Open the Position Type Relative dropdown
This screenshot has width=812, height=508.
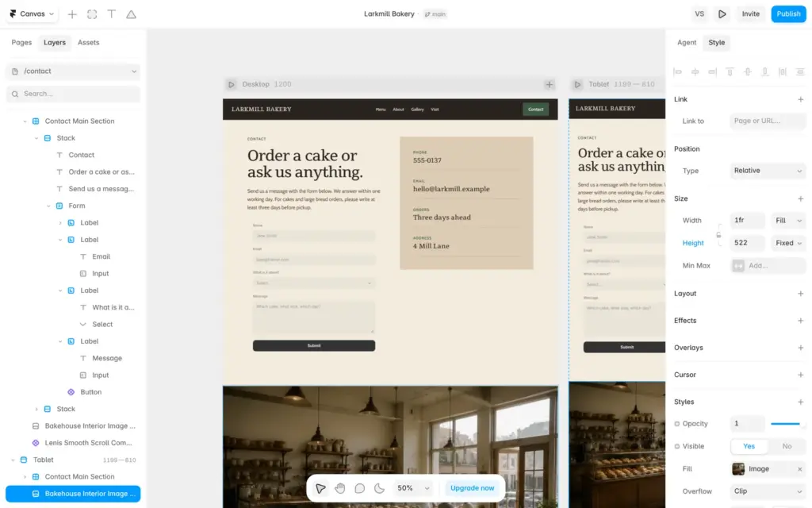[x=768, y=171]
